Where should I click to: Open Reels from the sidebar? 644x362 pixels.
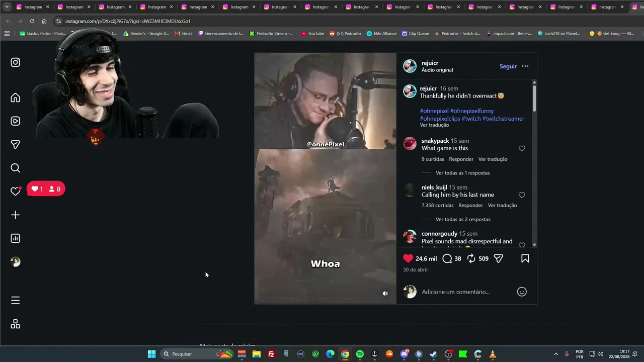tap(16, 121)
